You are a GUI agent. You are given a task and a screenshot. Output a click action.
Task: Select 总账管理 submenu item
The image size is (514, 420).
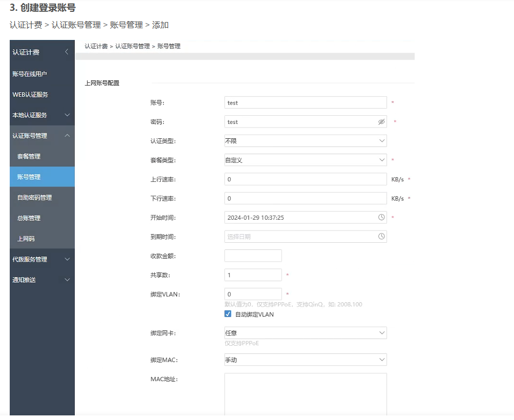pos(42,218)
